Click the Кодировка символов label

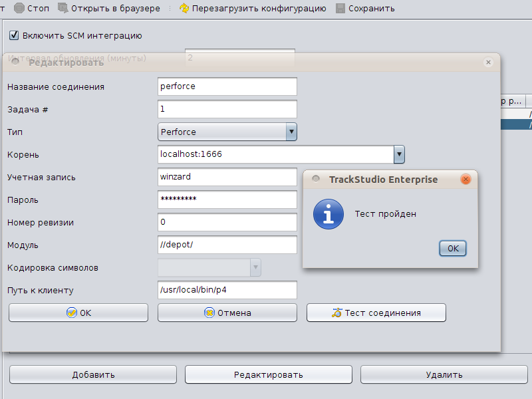pyautogui.click(x=53, y=268)
